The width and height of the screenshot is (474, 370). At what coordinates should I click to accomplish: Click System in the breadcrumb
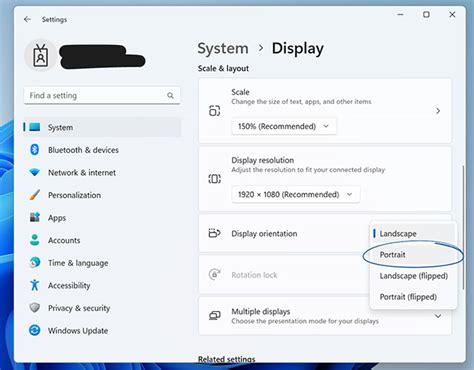(x=223, y=49)
